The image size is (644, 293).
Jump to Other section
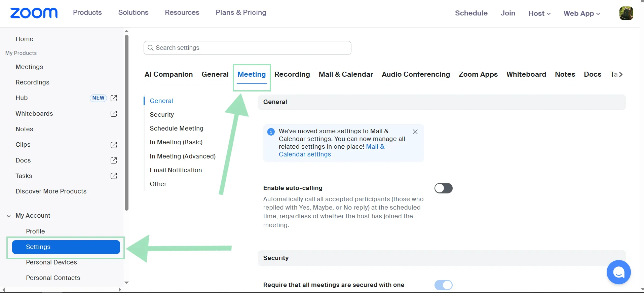click(x=158, y=184)
